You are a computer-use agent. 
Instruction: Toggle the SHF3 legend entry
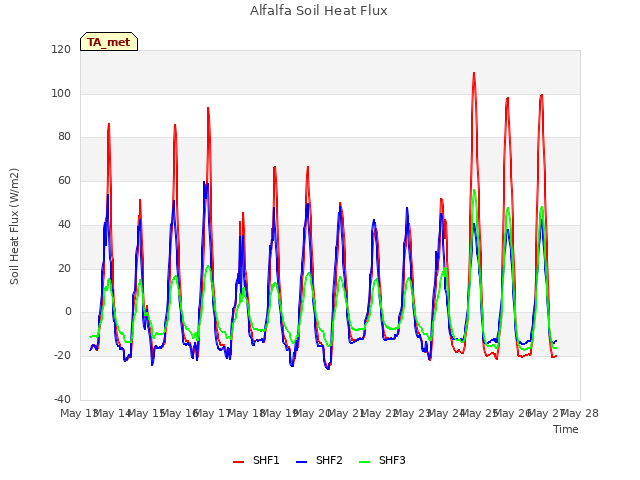click(382, 460)
